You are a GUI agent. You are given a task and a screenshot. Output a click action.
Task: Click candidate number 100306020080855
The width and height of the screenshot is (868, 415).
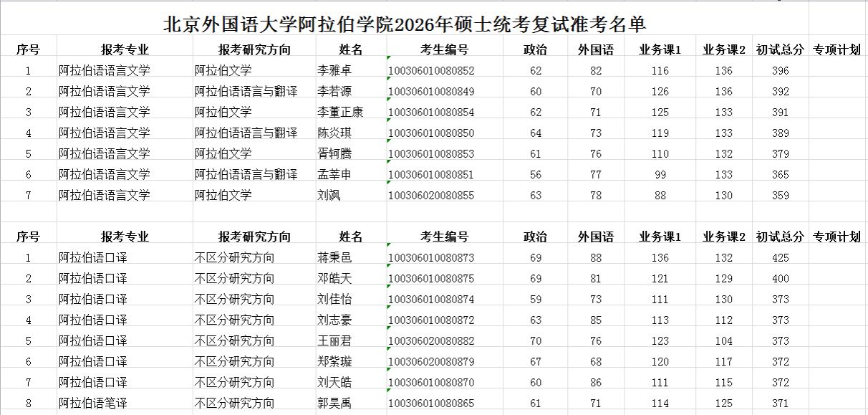click(431, 196)
